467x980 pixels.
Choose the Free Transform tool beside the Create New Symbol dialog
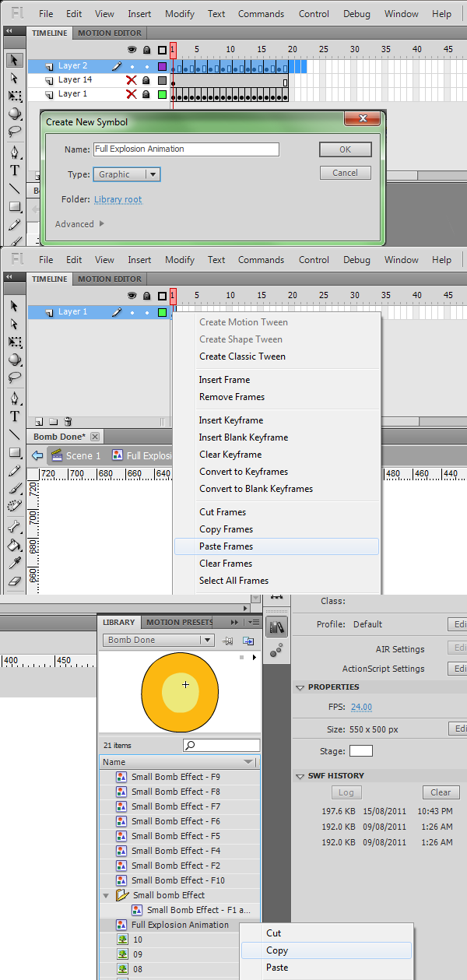point(14,97)
